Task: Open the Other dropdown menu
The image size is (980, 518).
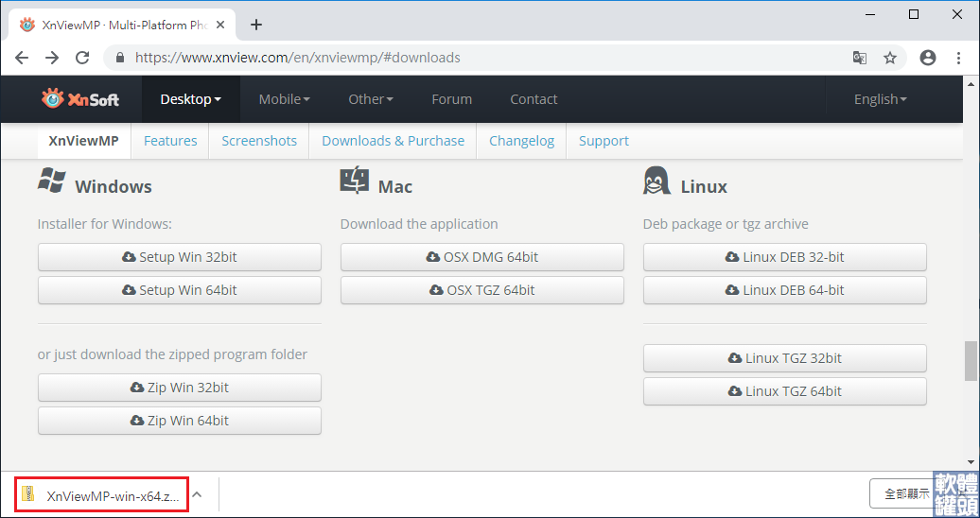Action: (371, 98)
